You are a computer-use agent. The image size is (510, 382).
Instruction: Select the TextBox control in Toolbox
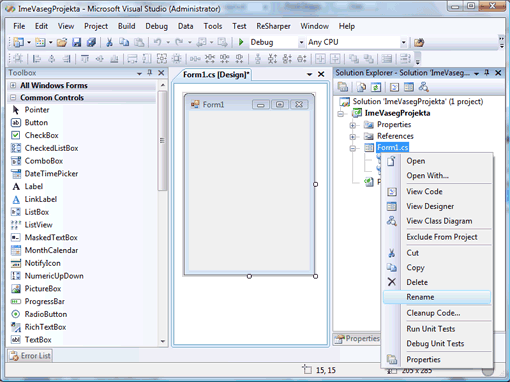pyautogui.click(x=38, y=340)
